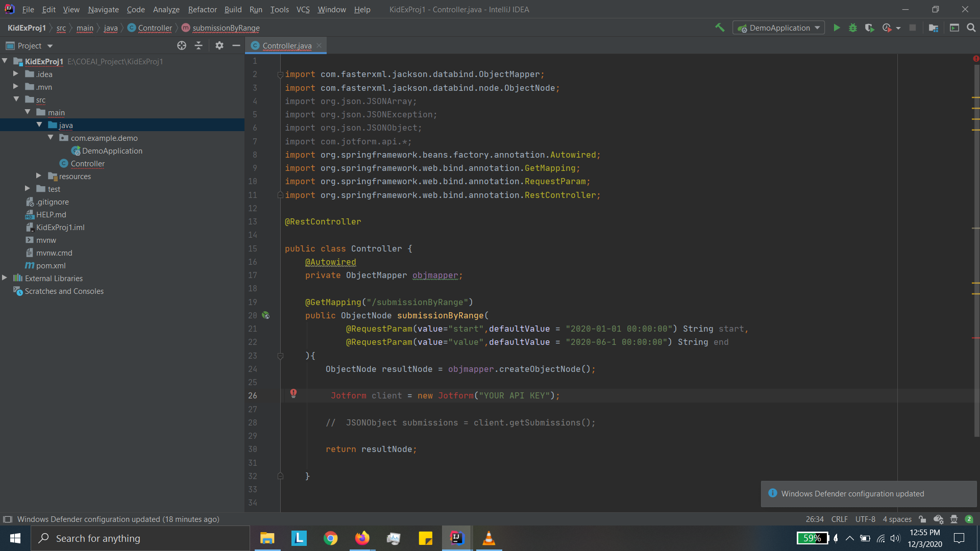Start debugging with the bug icon

point(853,28)
